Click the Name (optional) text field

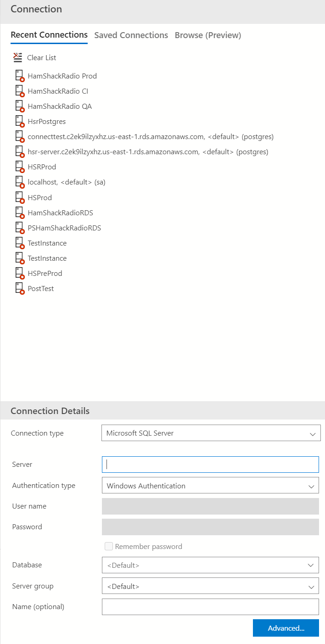(x=210, y=607)
